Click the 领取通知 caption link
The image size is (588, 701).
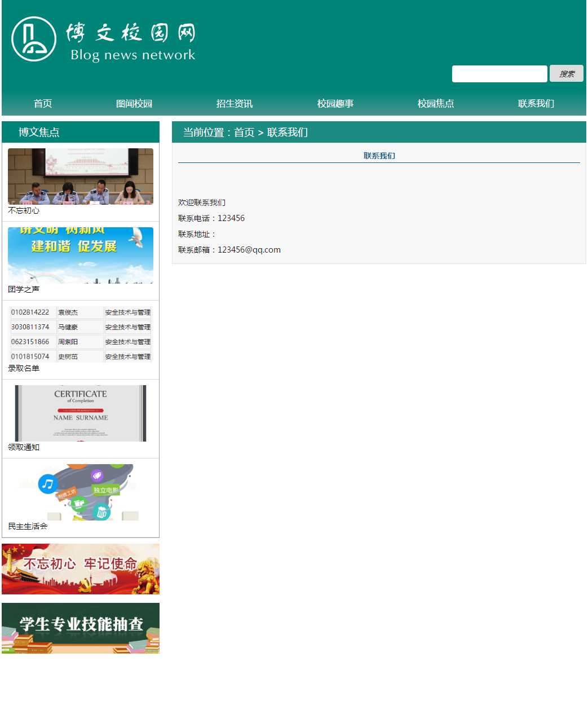click(x=24, y=447)
